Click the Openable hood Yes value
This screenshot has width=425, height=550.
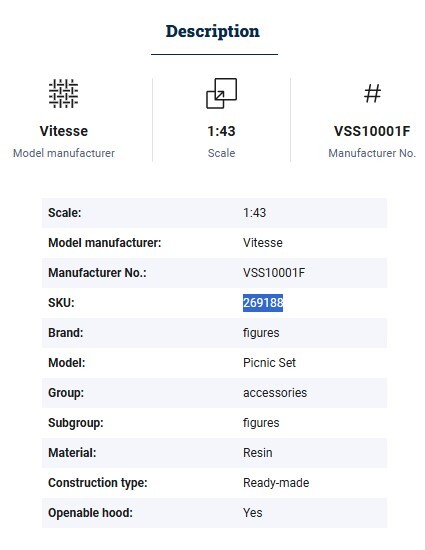[x=252, y=512]
